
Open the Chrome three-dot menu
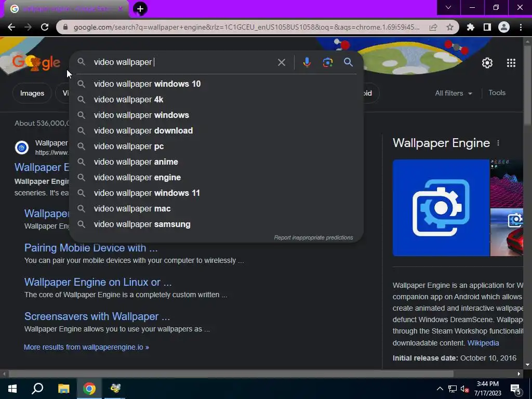tap(521, 27)
